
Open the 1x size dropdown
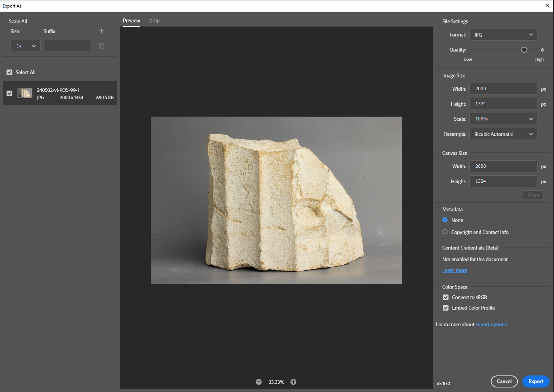(25, 46)
